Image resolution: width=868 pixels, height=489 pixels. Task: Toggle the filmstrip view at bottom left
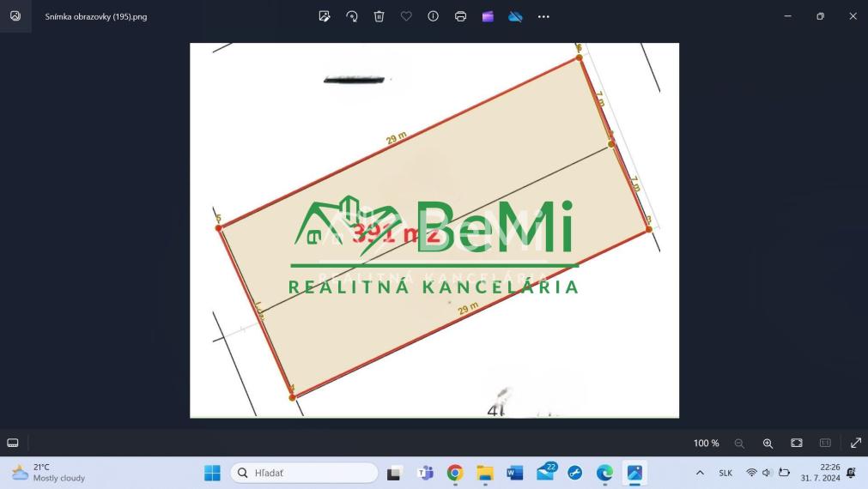pyautogui.click(x=13, y=443)
